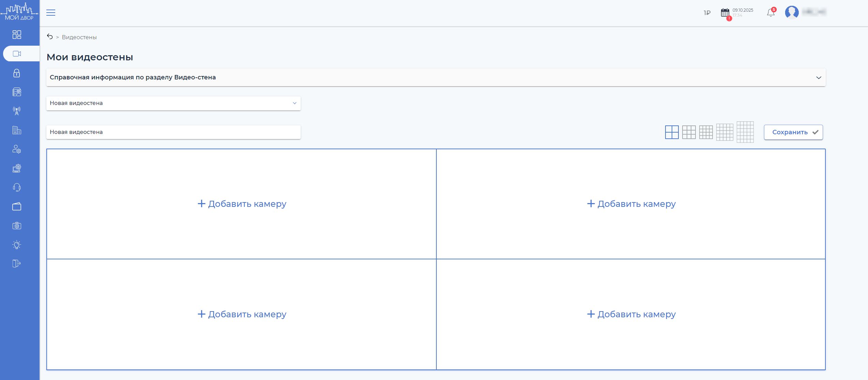Switch to the 5x5 grid layout
This screenshot has width=868, height=380.
pyautogui.click(x=724, y=132)
